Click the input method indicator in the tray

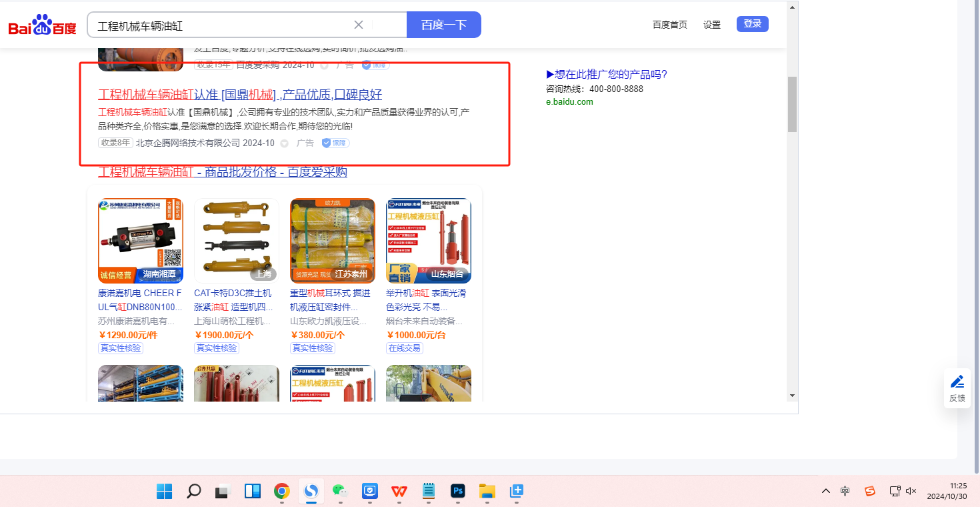845,491
